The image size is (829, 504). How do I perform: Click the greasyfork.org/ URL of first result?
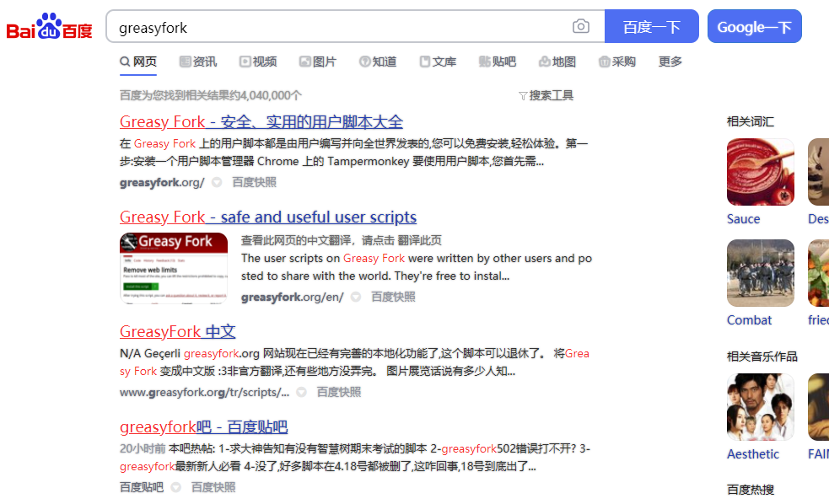pyautogui.click(x=162, y=182)
